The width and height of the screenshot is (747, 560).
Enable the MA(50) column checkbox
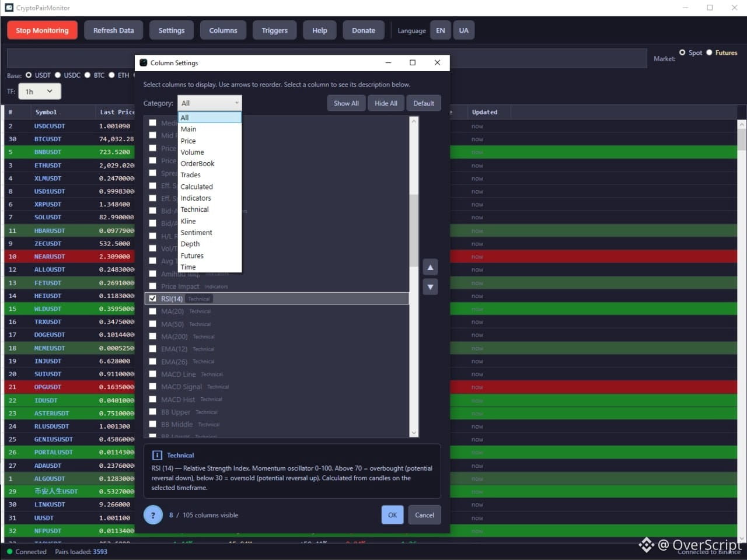tap(153, 324)
